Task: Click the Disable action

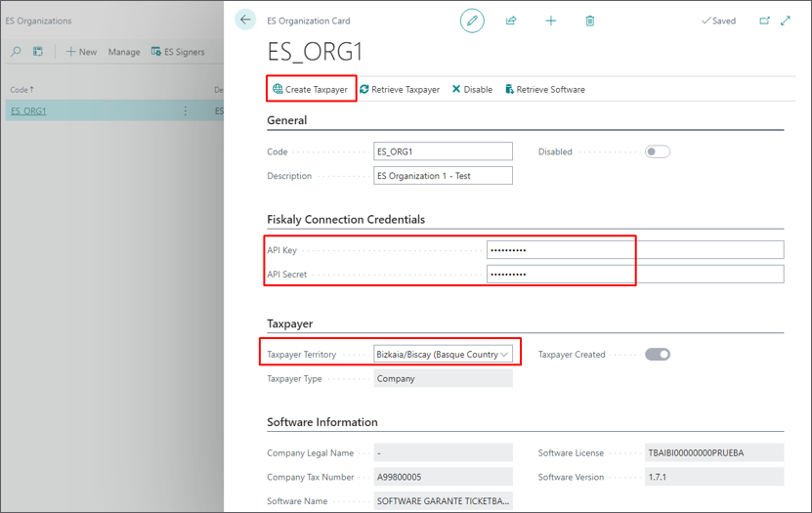Action: tap(472, 90)
